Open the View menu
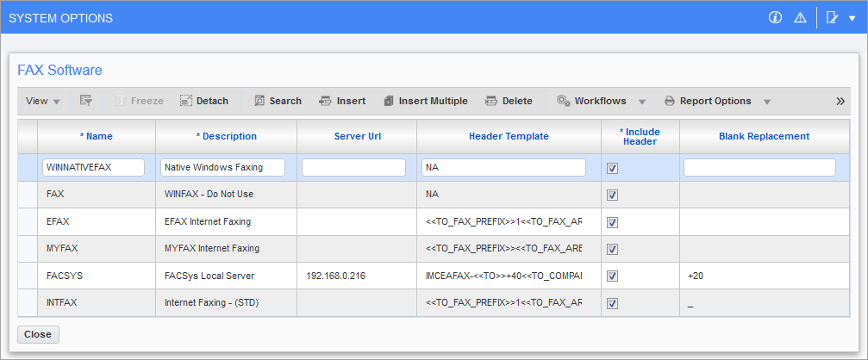This screenshot has height=360, width=868. click(x=42, y=101)
